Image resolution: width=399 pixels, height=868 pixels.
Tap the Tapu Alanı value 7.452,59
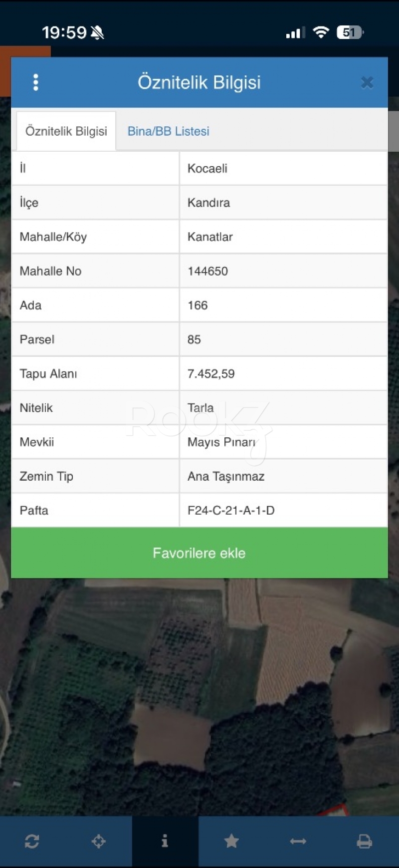[211, 374]
